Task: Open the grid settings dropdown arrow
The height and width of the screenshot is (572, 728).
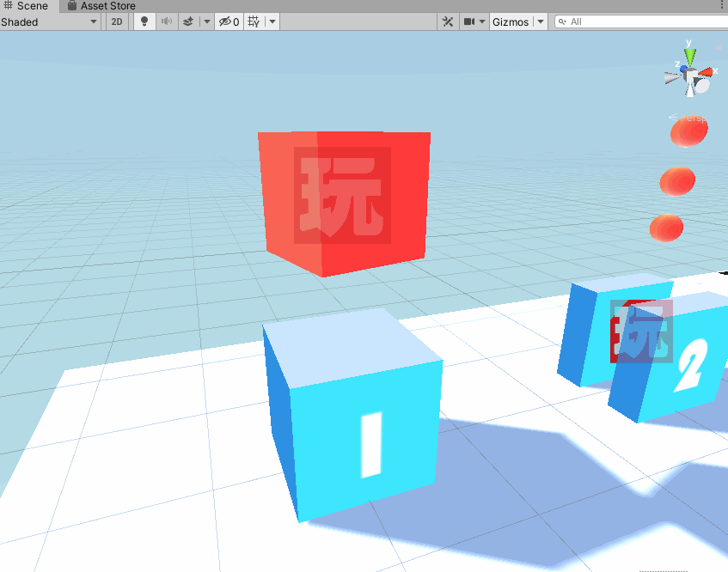Action: pyautogui.click(x=272, y=21)
